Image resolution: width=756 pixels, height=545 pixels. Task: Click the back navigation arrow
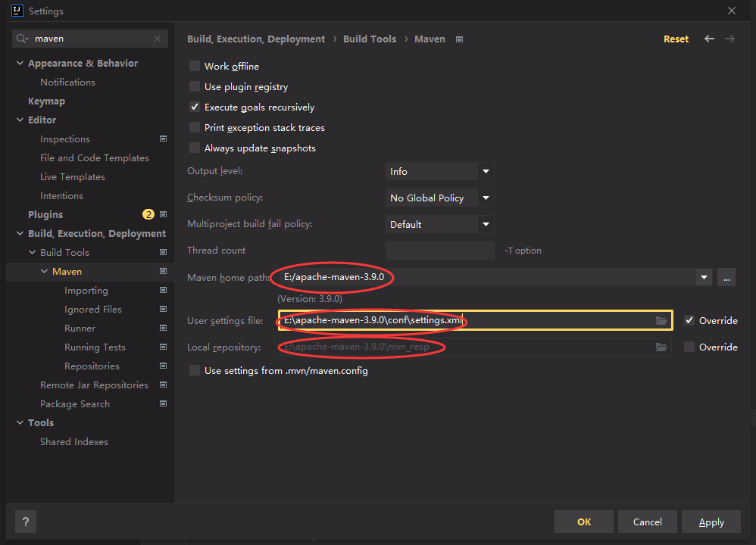[x=709, y=39]
